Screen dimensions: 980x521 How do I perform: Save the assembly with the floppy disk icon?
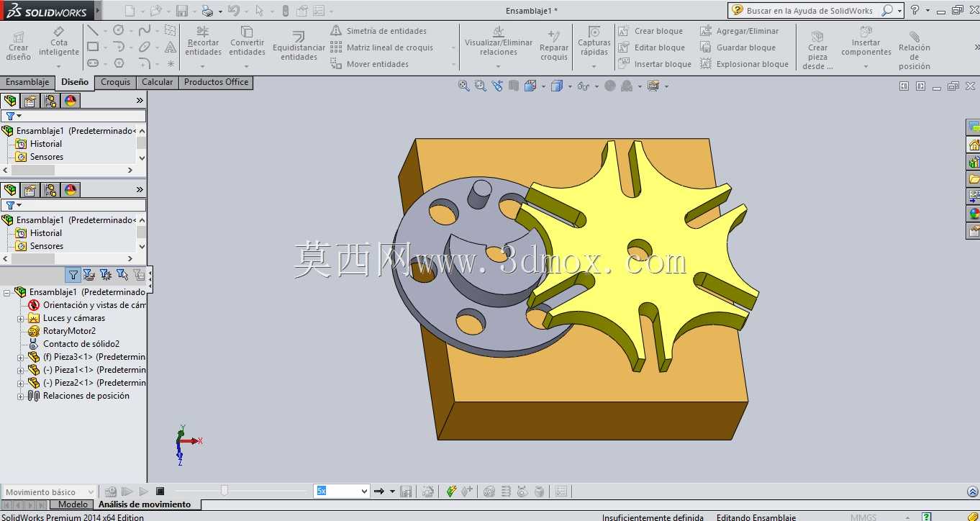pyautogui.click(x=182, y=11)
